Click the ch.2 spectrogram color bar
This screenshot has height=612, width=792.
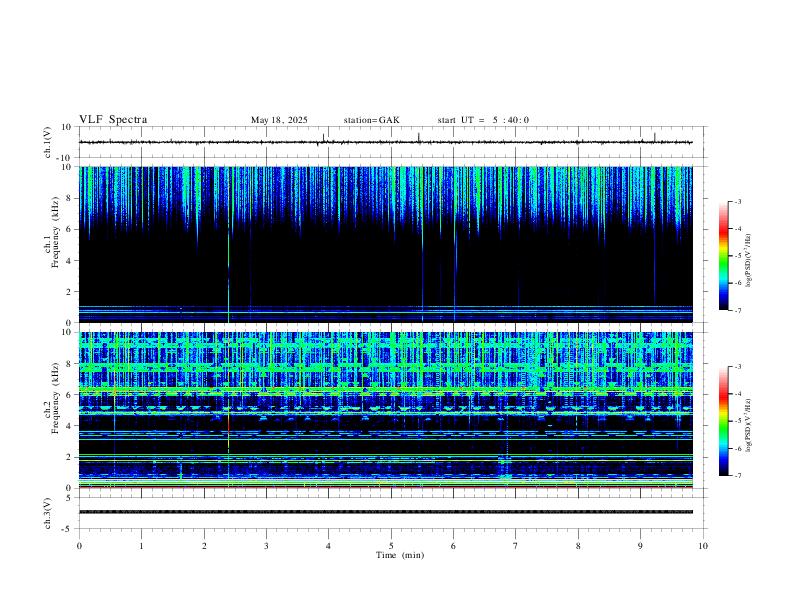pyautogui.click(x=723, y=421)
